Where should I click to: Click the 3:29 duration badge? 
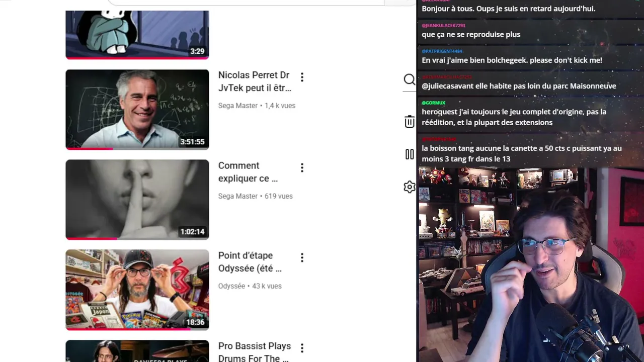point(197,51)
